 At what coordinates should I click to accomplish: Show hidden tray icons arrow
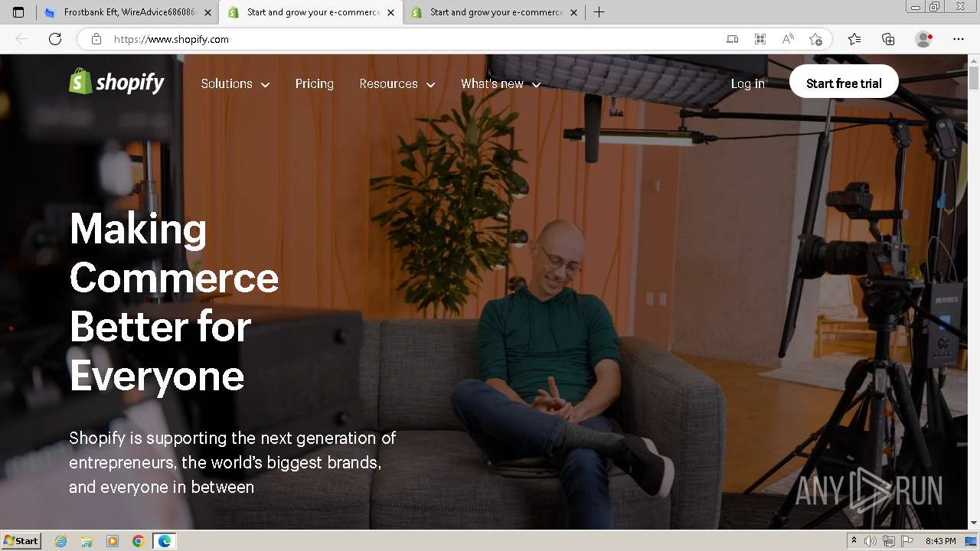point(854,541)
